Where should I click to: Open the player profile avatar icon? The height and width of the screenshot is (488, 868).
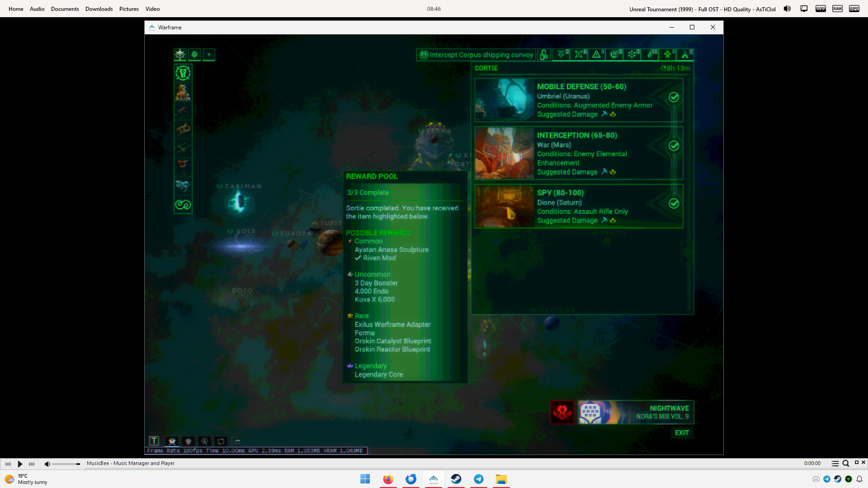(x=180, y=55)
